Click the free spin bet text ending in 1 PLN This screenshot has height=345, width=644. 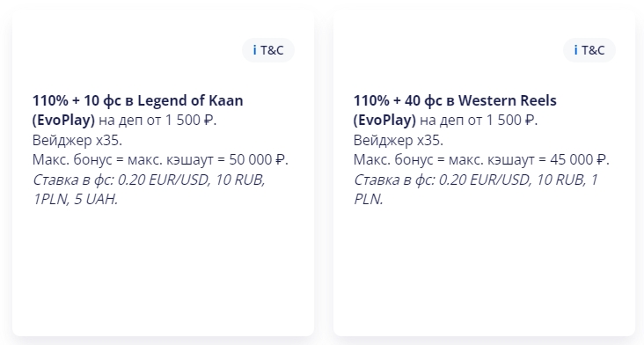pos(476,189)
